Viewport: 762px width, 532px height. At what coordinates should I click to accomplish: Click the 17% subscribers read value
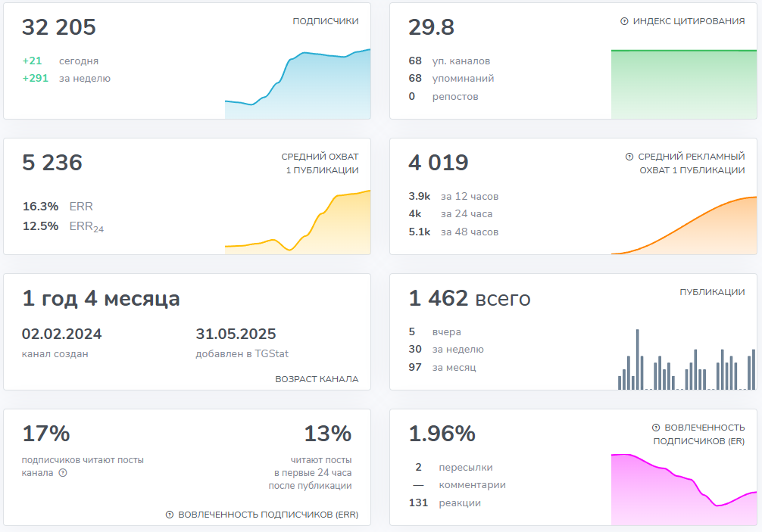click(46, 434)
